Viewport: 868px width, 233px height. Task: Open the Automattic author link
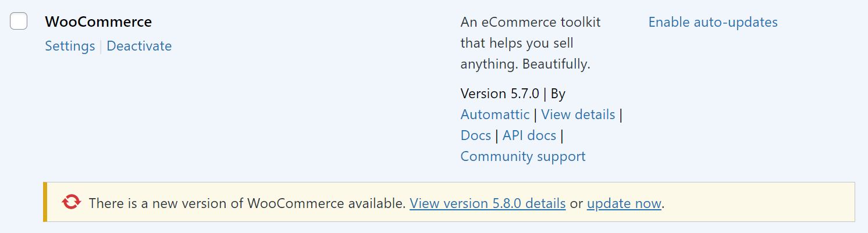click(x=495, y=114)
